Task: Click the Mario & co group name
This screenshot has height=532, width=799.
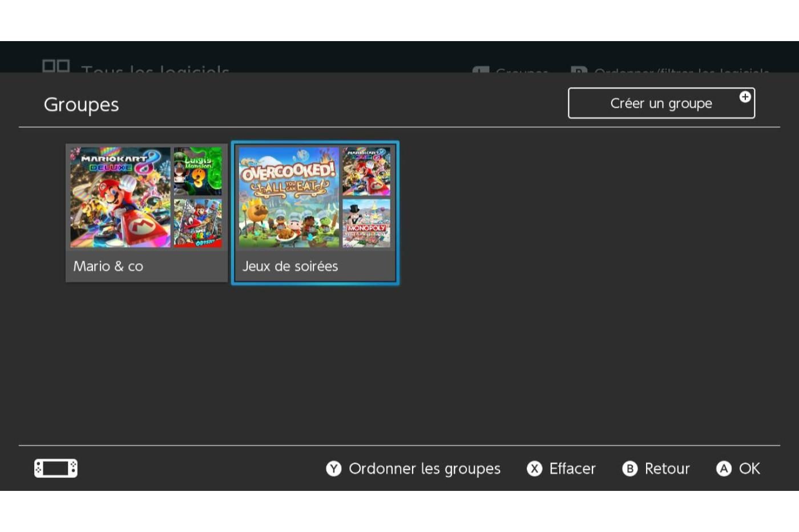Action: pyautogui.click(x=108, y=266)
